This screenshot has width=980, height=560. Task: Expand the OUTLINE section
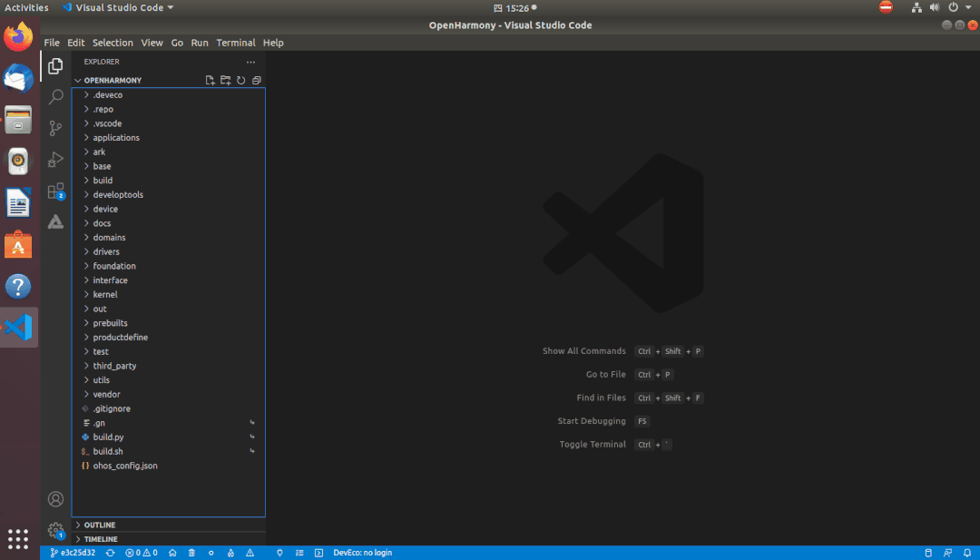click(x=100, y=525)
